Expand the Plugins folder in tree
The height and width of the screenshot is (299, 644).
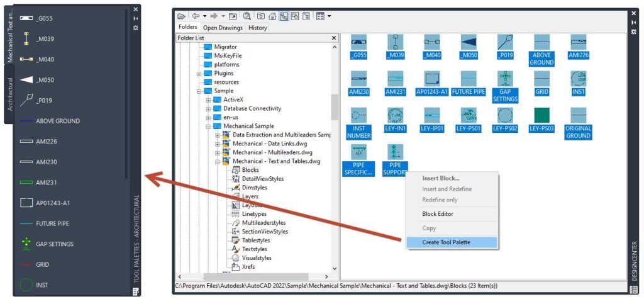pos(199,74)
